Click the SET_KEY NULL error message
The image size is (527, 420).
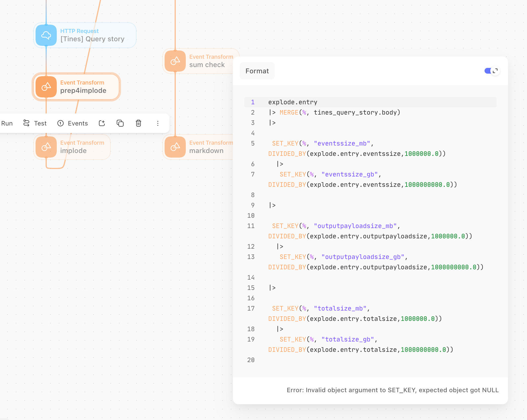click(x=392, y=390)
